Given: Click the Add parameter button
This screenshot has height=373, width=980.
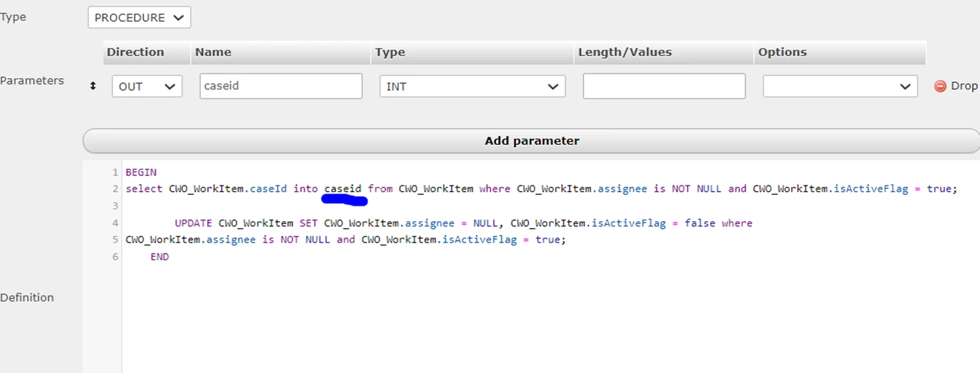Looking at the screenshot, I should coord(531,141).
